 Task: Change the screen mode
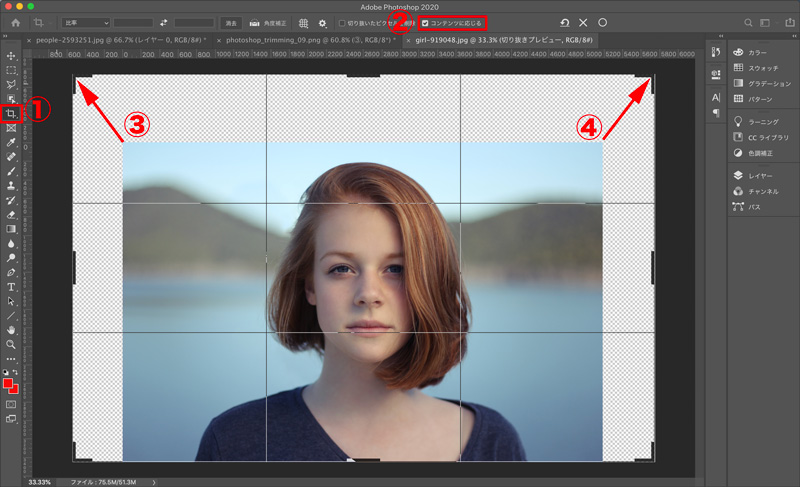click(x=11, y=419)
